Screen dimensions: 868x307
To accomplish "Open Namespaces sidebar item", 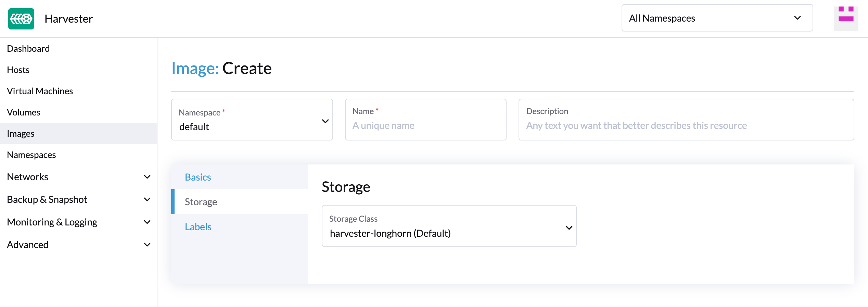I will coord(31,155).
